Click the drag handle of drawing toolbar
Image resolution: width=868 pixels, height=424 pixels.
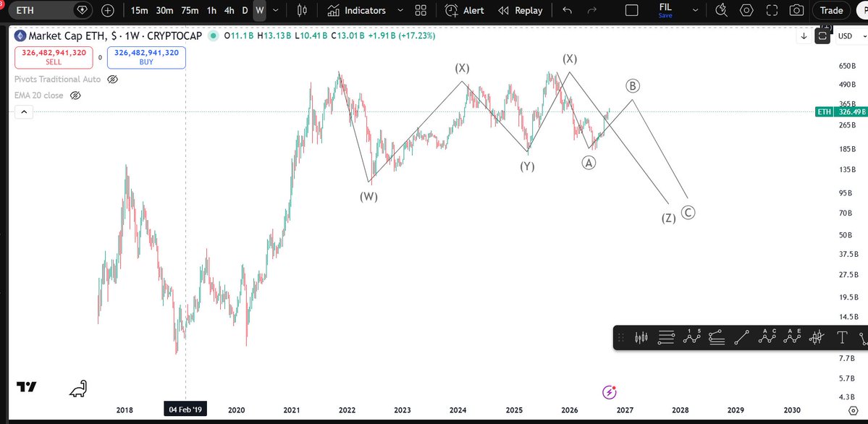(x=621, y=337)
